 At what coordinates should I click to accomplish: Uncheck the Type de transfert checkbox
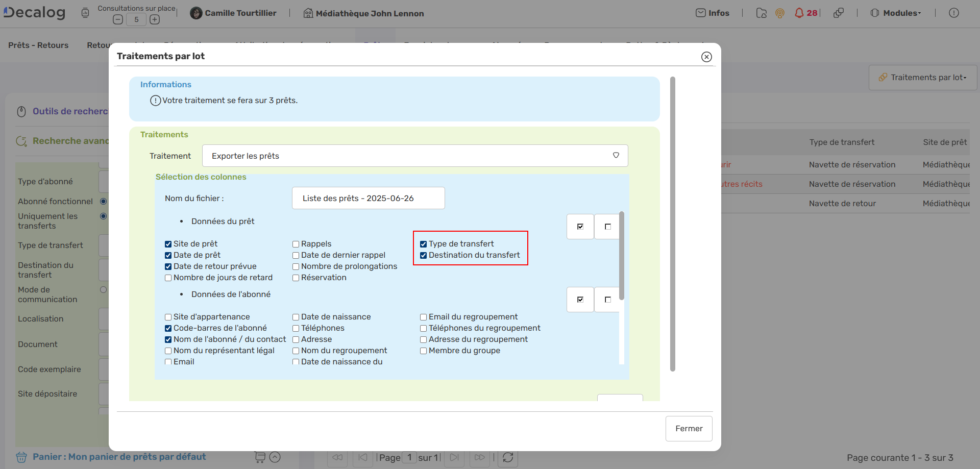(423, 244)
